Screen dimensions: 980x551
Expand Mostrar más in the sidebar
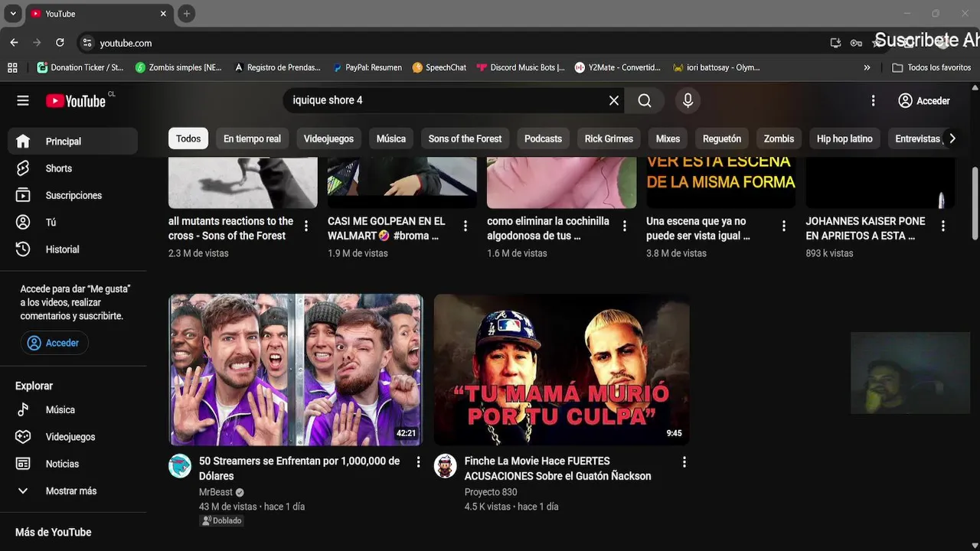[73, 491]
